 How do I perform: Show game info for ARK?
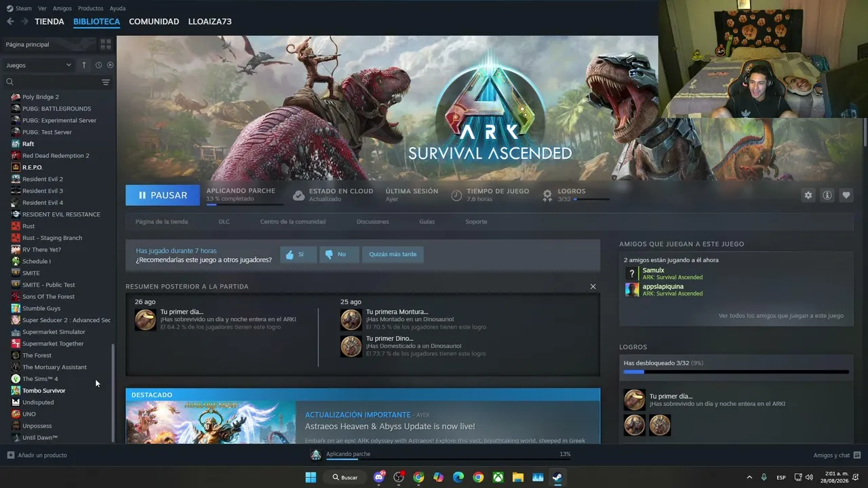click(827, 195)
